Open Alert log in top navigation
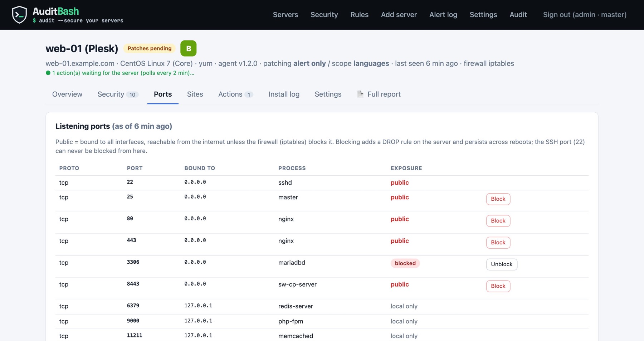This screenshot has height=341, width=644. [x=443, y=15]
